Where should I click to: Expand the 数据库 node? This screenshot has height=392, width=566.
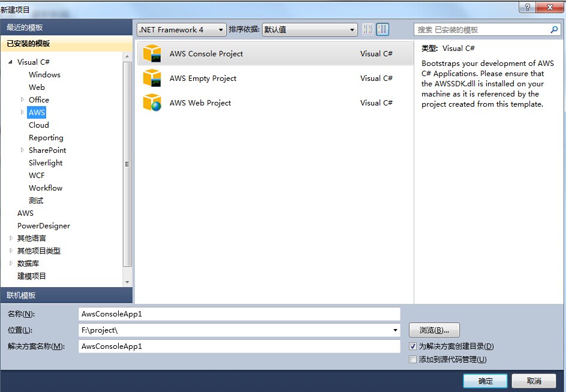tap(11, 264)
